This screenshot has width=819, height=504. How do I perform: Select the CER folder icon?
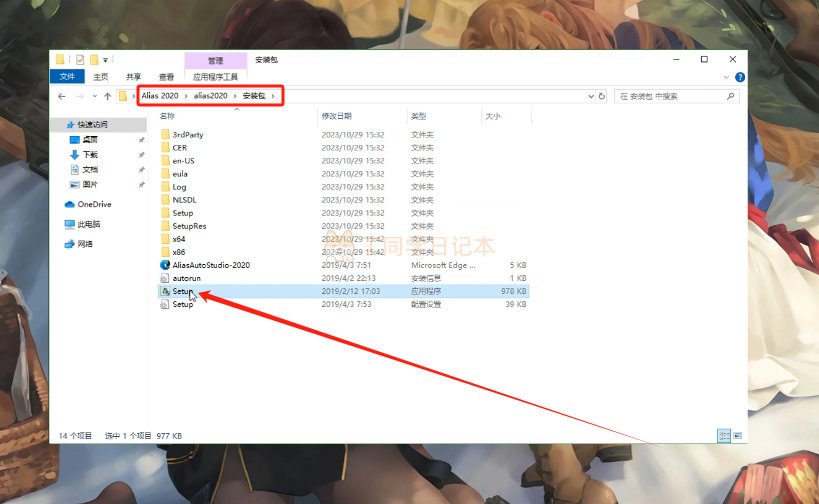[x=165, y=147]
